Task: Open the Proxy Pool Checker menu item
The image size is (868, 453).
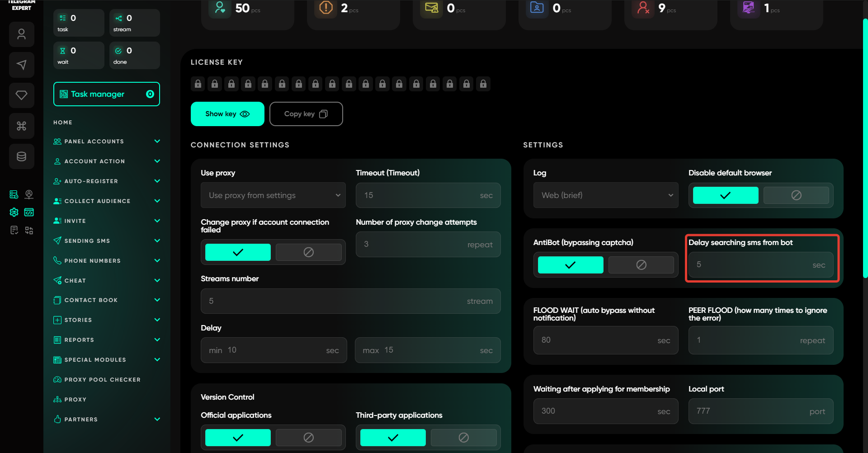Action: click(x=102, y=380)
